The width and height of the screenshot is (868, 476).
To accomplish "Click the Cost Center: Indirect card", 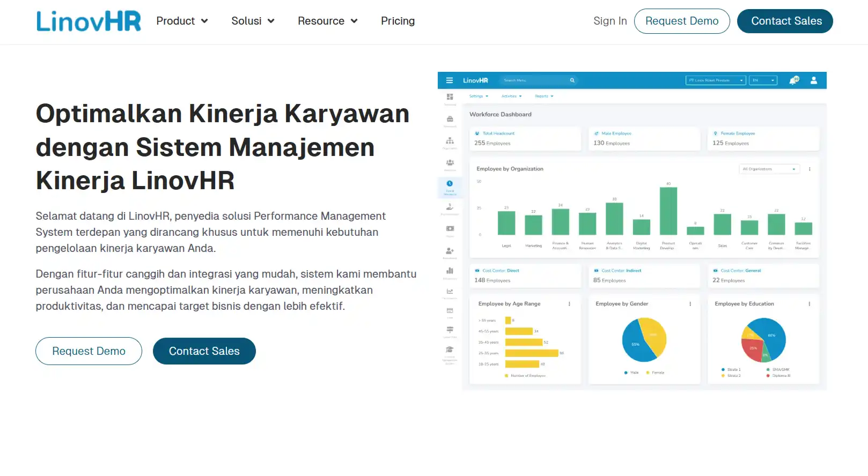I will tap(644, 276).
